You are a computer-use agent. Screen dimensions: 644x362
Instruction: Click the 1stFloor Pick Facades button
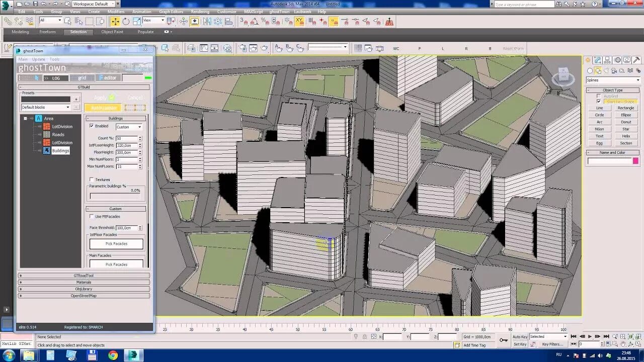[116, 244]
